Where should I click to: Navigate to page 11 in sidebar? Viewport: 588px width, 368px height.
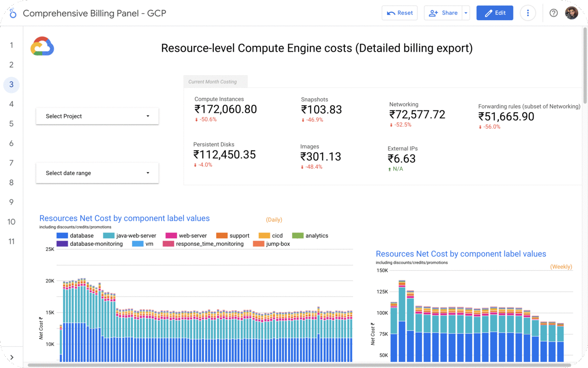pyautogui.click(x=11, y=242)
